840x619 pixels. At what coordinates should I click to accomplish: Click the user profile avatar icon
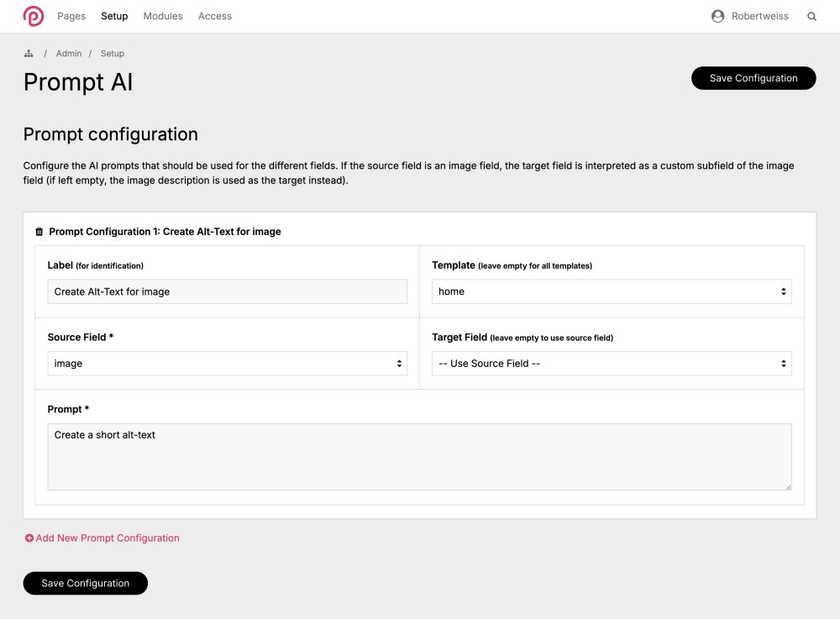717,16
